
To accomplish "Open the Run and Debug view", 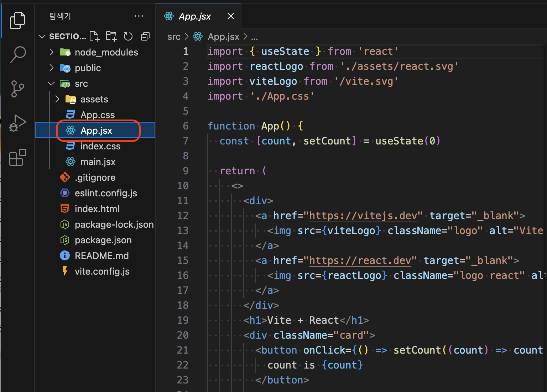I will point(17,123).
